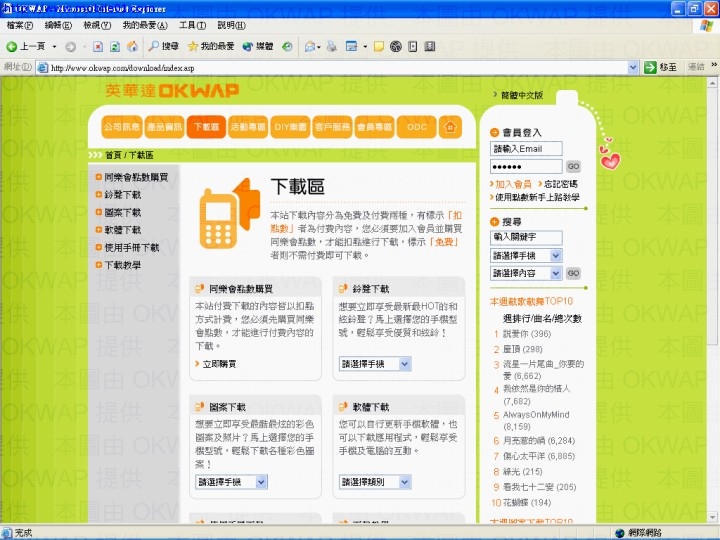Open the 工具(T) menu
The width and height of the screenshot is (720, 540).
point(192,25)
